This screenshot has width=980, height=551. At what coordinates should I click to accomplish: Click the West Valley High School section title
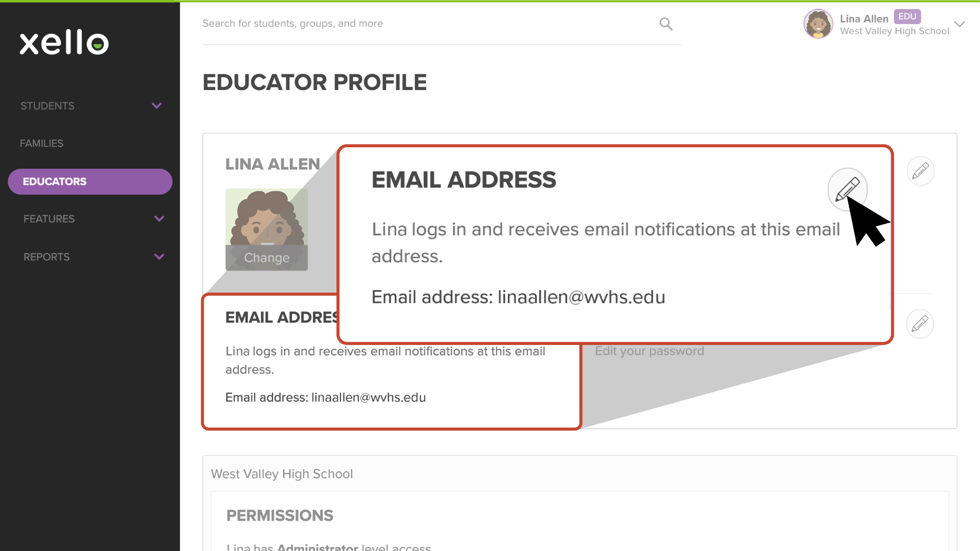[x=282, y=474]
